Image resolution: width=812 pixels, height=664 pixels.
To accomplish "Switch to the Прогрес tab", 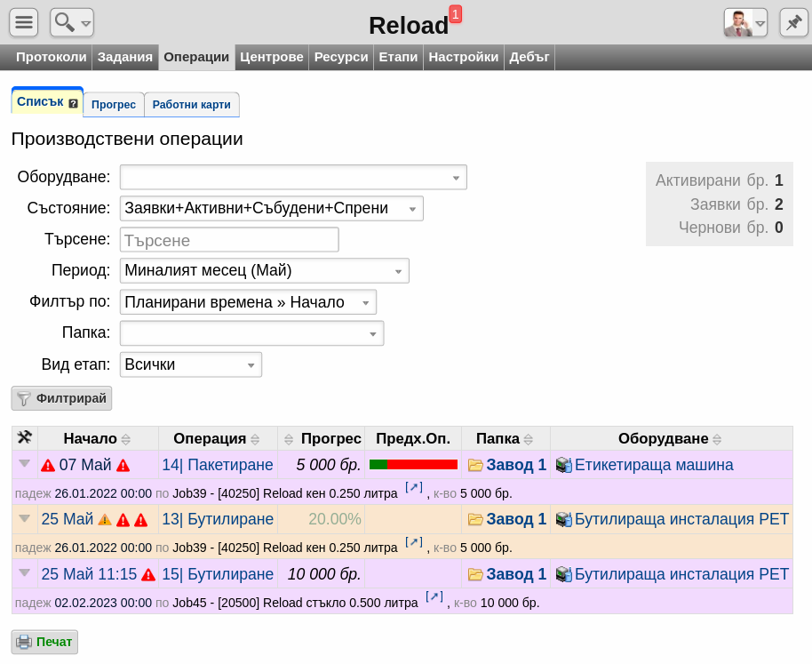I will click(114, 105).
